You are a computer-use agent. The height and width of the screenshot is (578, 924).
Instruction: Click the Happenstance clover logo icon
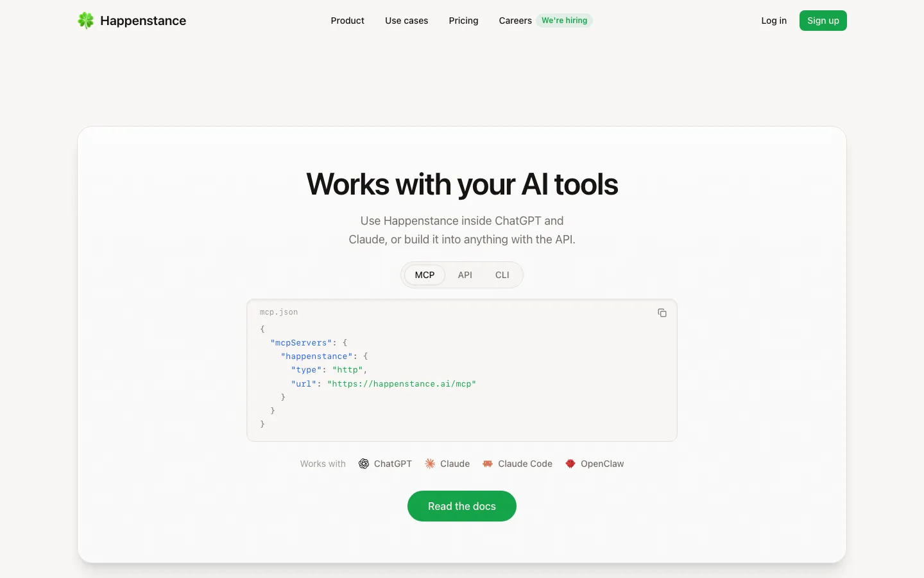[85, 21]
